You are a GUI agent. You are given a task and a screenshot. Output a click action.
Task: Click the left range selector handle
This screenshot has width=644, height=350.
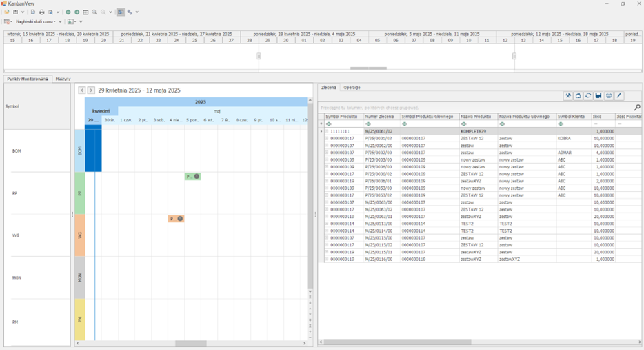click(x=259, y=56)
